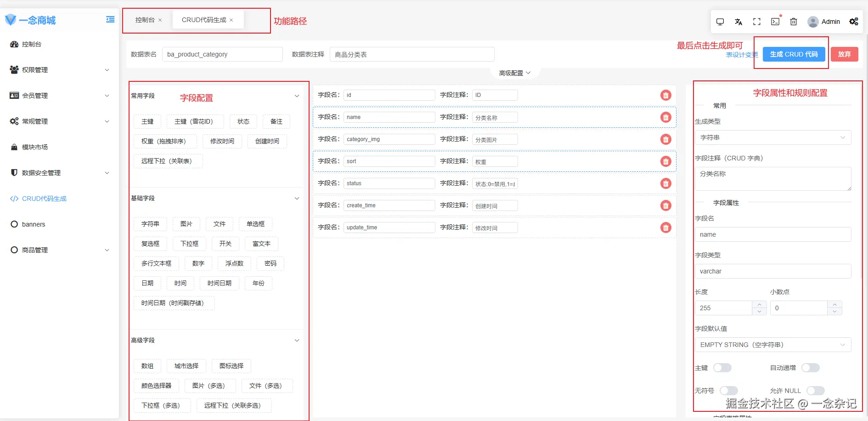Add the 城市选择 advanced field

point(186,366)
